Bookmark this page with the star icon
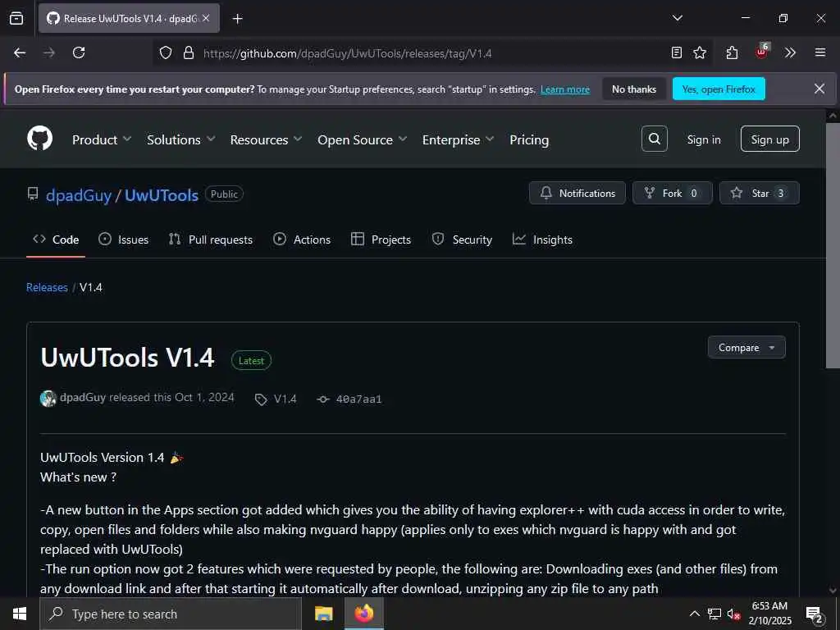 pos(700,52)
